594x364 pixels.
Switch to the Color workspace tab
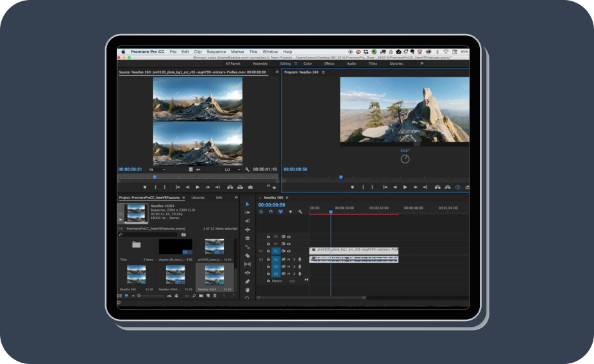pos(307,63)
